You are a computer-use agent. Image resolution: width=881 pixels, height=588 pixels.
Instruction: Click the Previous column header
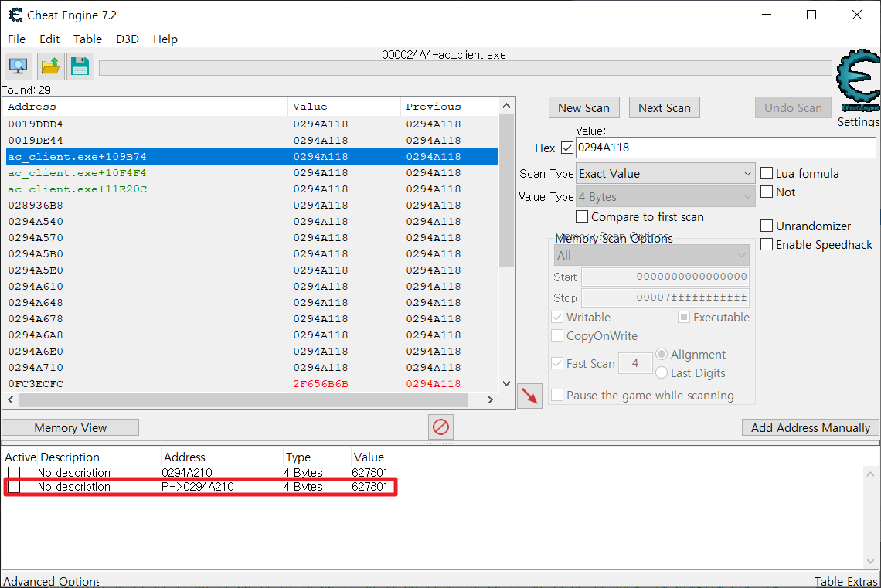[450, 106]
